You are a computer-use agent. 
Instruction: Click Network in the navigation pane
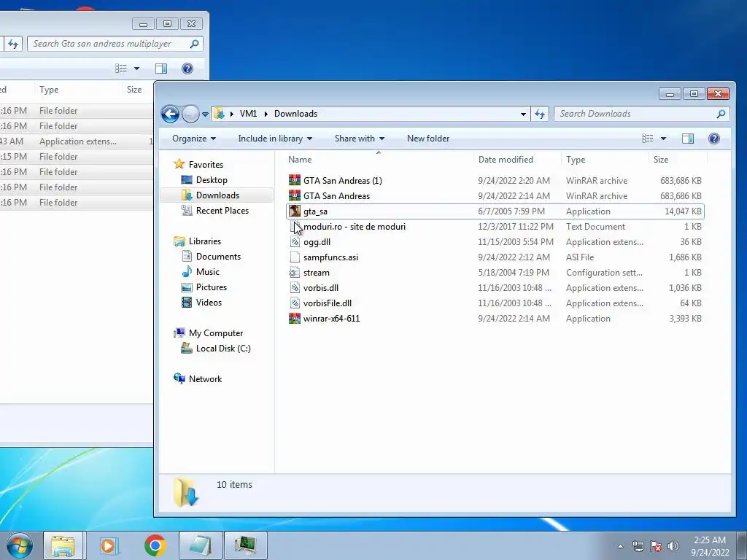(x=205, y=378)
